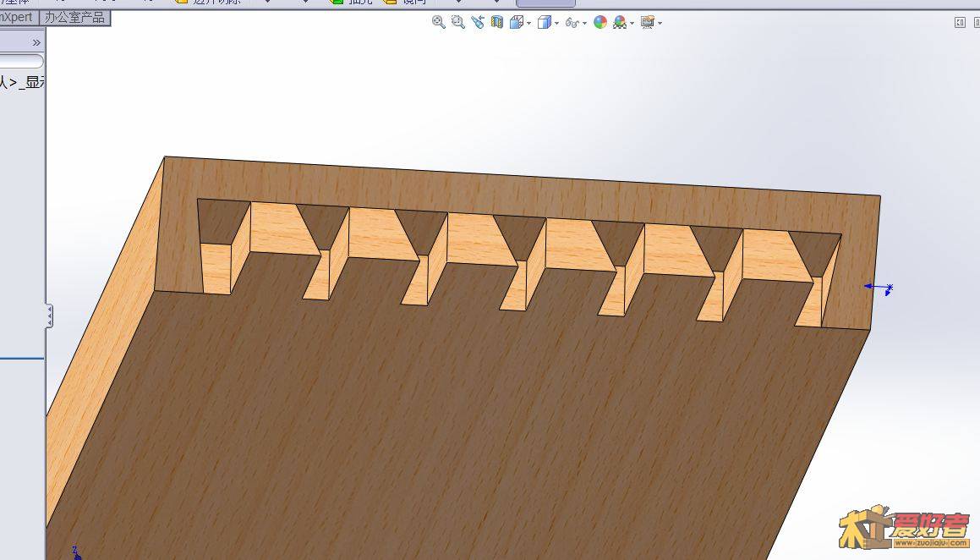Viewport: 980px width, 560px height.
Task: Click the Zoom to Fit icon
Action: tap(438, 23)
